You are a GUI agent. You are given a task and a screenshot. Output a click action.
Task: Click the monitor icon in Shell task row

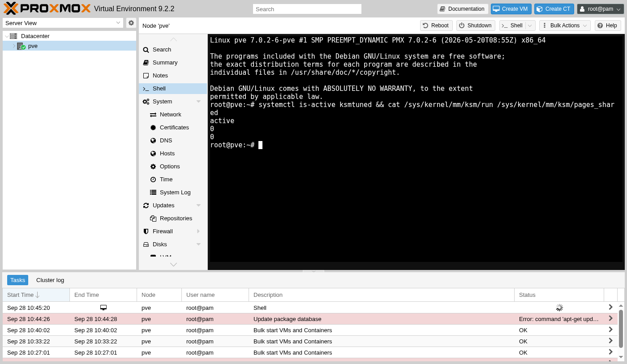pyautogui.click(x=103, y=308)
